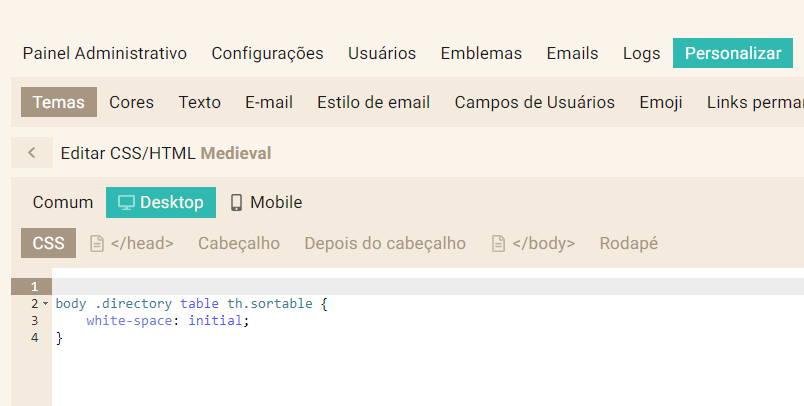Open the Emblemas section
Screen dimensions: 804x406
[481, 53]
